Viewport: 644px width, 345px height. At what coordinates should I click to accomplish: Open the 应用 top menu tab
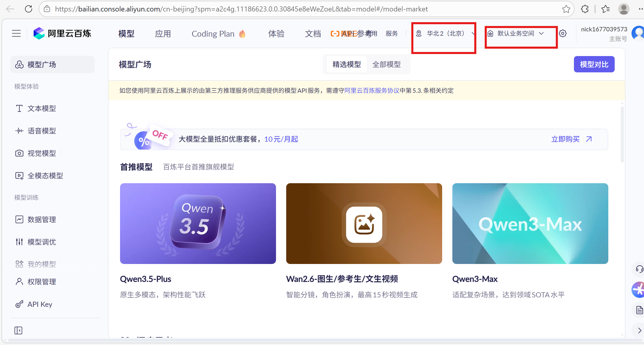(x=163, y=34)
